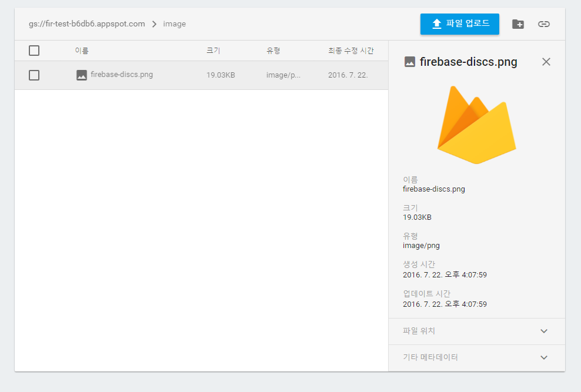581x392 pixels.
Task: Click the link icon in top toolbar
Action: tap(543, 24)
